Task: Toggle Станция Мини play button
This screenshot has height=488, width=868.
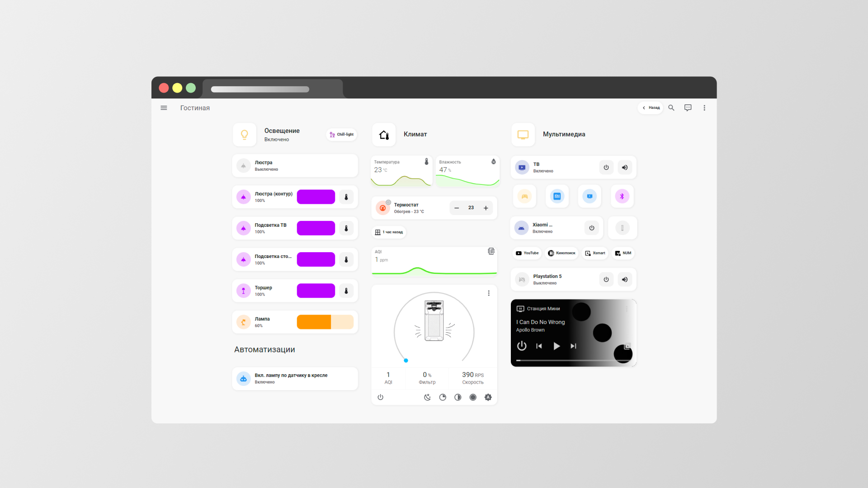Action: (x=556, y=346)
